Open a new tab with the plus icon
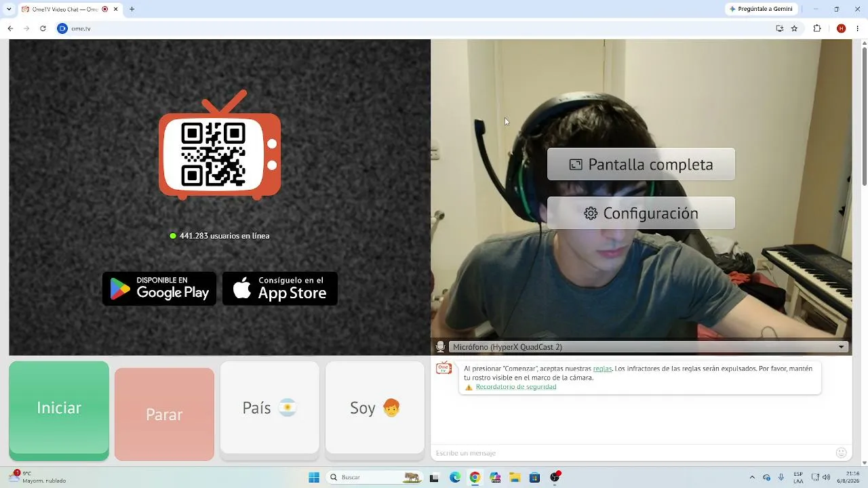This screenshot has width=868, height=488. [132, 9]
